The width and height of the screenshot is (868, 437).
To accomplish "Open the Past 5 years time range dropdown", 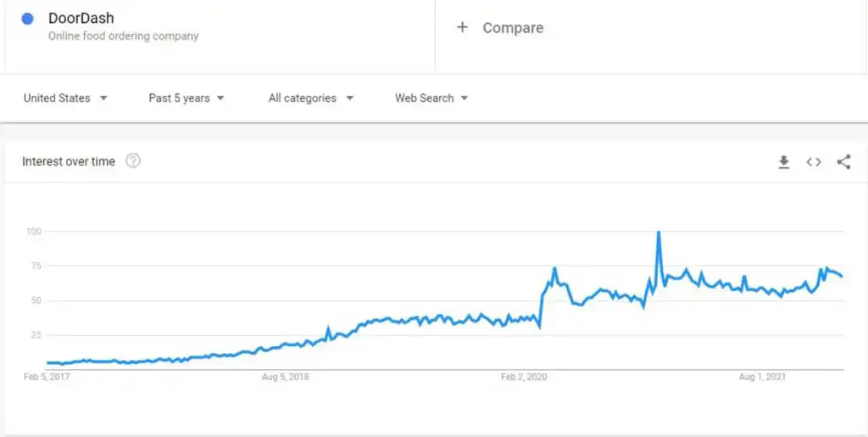I will 186,98.
